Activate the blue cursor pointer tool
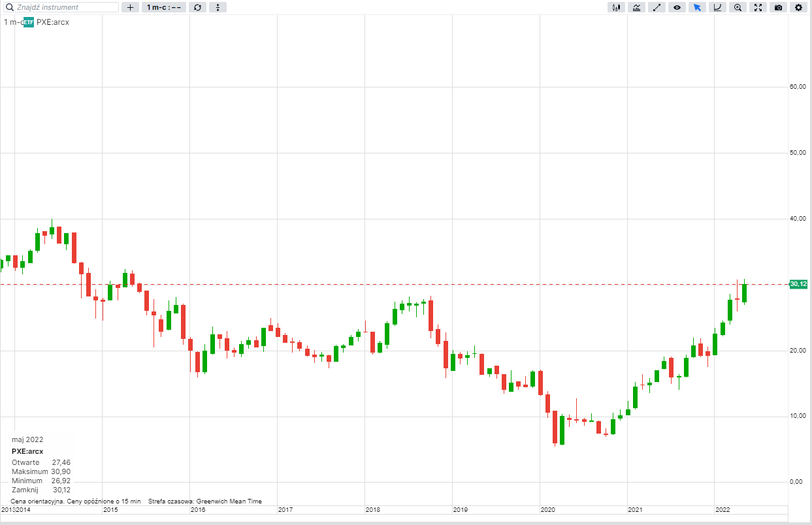Viewport: 812px width, 525px height. click(697, 7)
